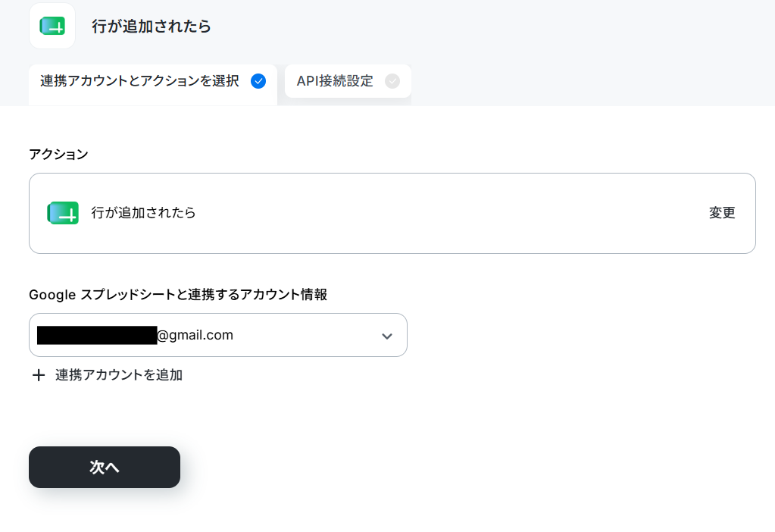This screenshot has height=532, width=775.
Task: Click the word Google in the account label
Action: (x=52, y=295)
